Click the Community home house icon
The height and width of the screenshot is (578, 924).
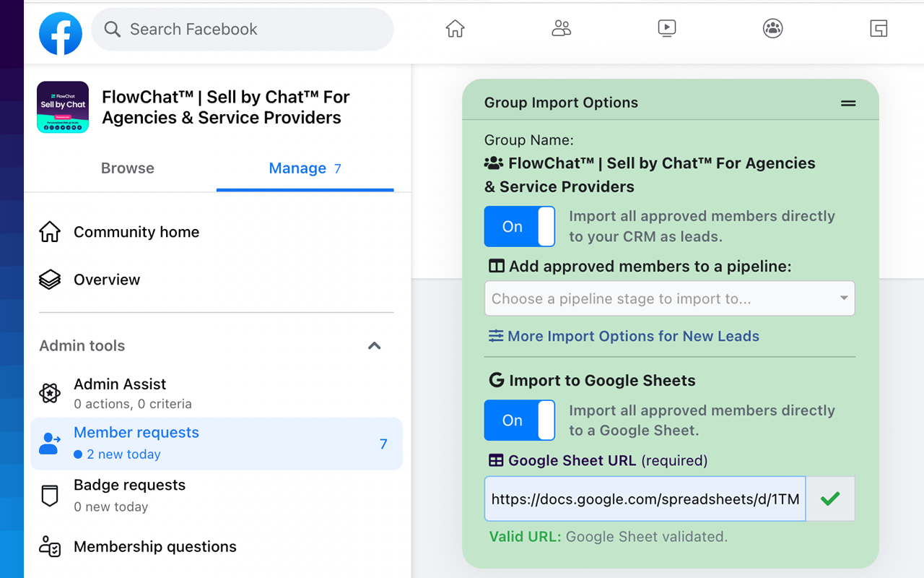tap(49, 231)
